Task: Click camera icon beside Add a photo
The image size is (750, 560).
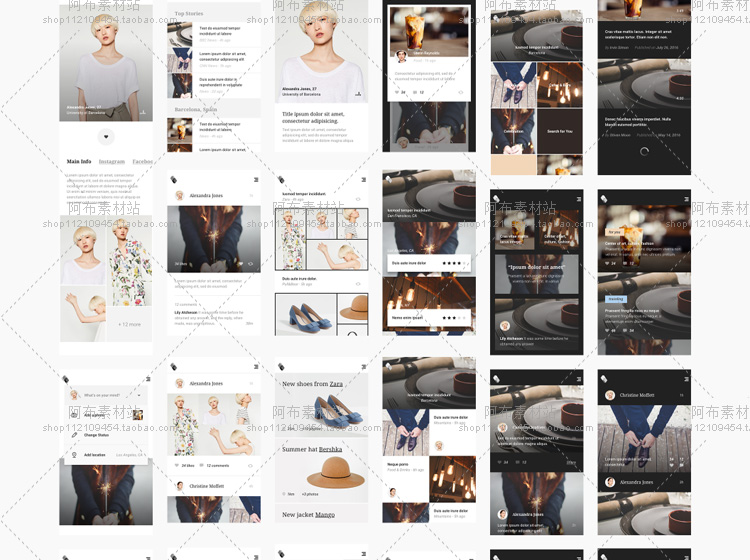Action: pos(74,415)
